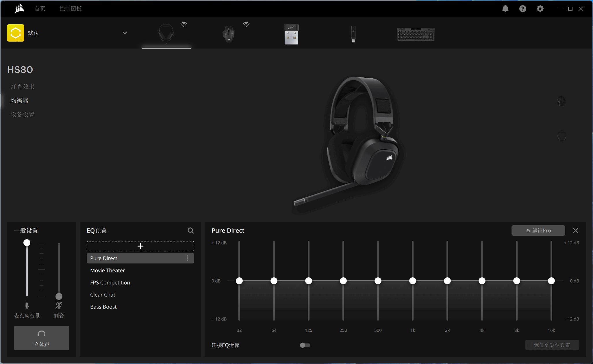The image size is (593, 364).
Task: Open the lighting effects menu item
Action: pos(23,87)
